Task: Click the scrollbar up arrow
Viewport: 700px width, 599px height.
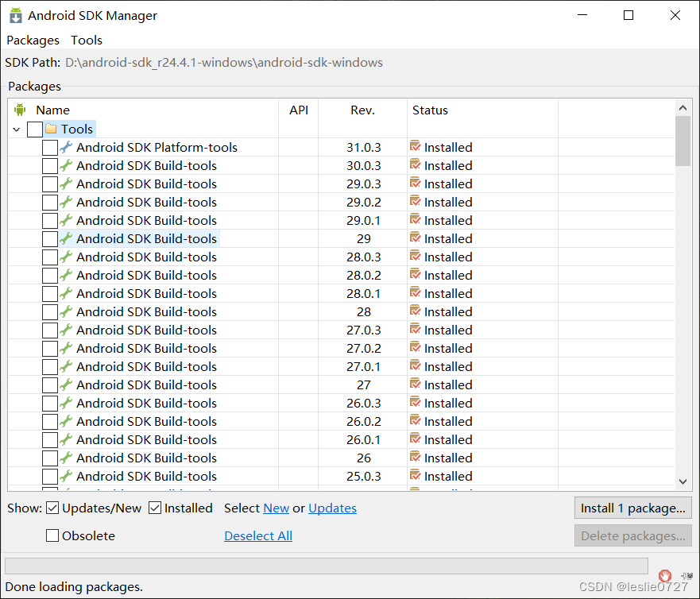Action: 683,107
